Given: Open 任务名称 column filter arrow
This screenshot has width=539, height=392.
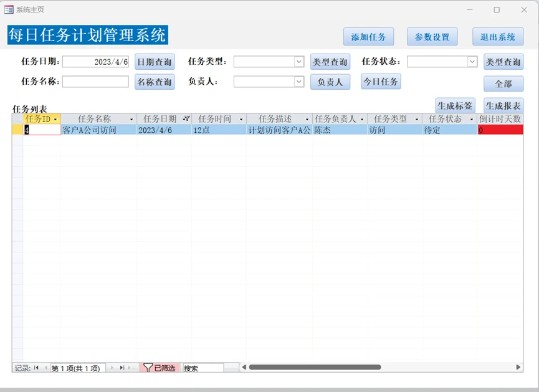Looking at the screenshot, I should tap(131, 119).
